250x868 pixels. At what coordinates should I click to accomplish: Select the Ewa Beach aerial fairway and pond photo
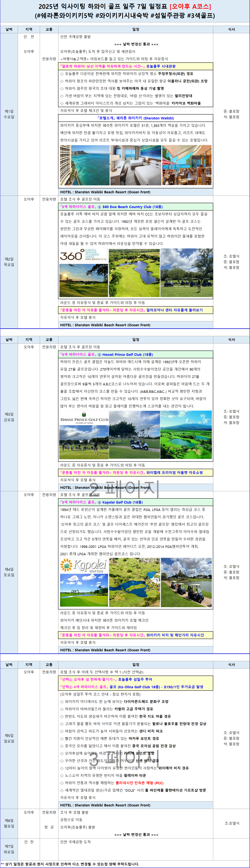pos(134,273)
